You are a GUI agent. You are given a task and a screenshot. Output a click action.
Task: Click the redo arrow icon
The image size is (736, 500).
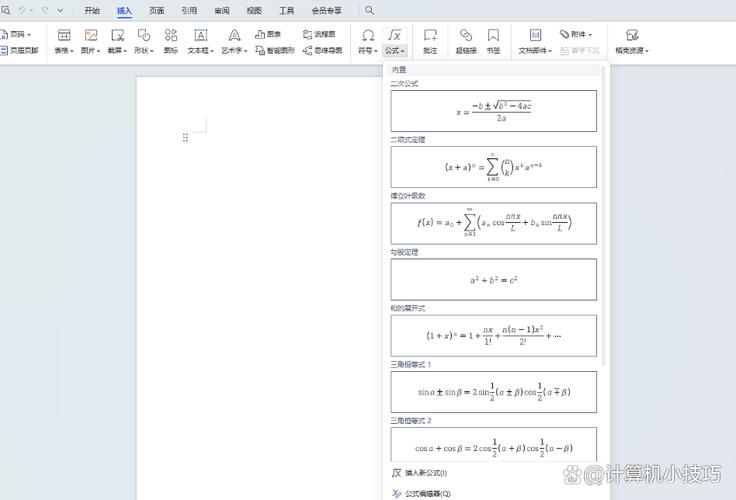click(x=45, y=10)
